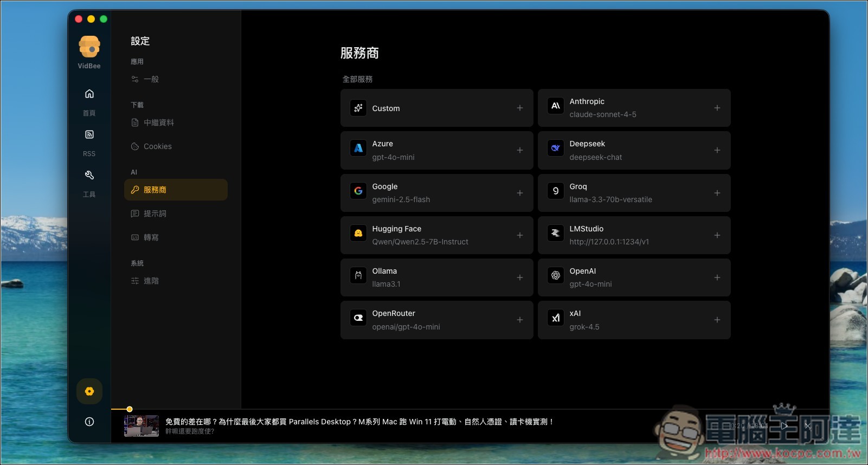This screenshot has height=465, width=868.
Task: Open the info circle icon in the sidebar
Action: point(89,422)
